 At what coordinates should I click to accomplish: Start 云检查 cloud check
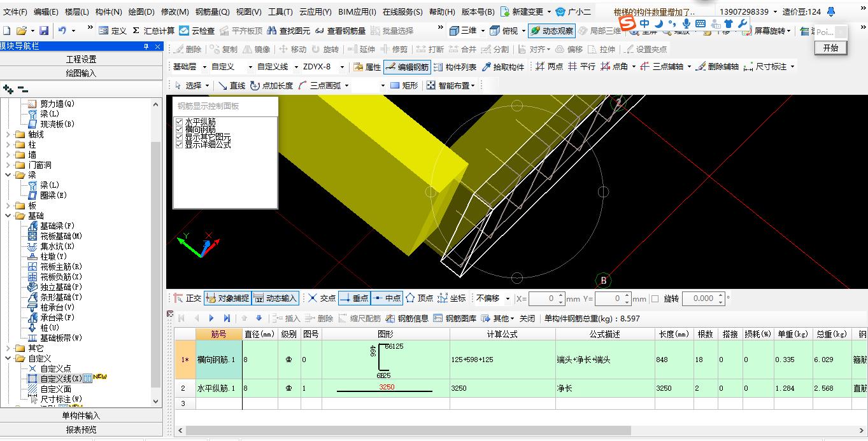pyautogui.click(x=197, y=31)
